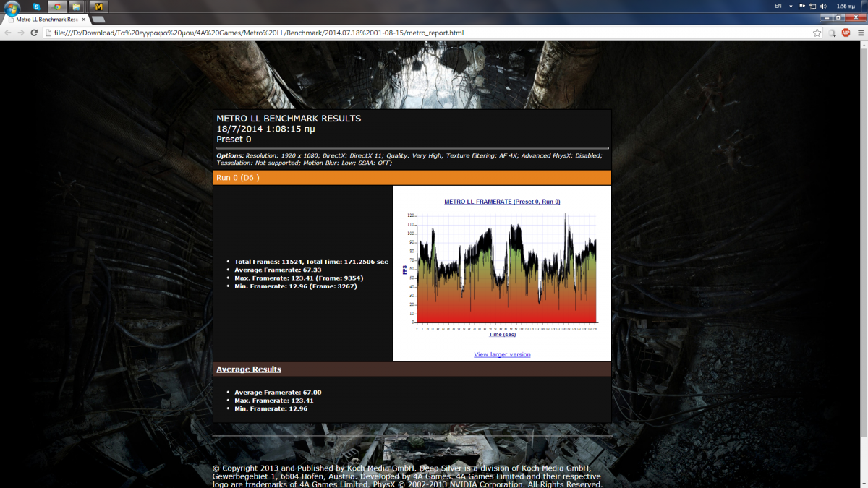Open Action Center flag in tray

pyautogui.click(x=801, y=6)
